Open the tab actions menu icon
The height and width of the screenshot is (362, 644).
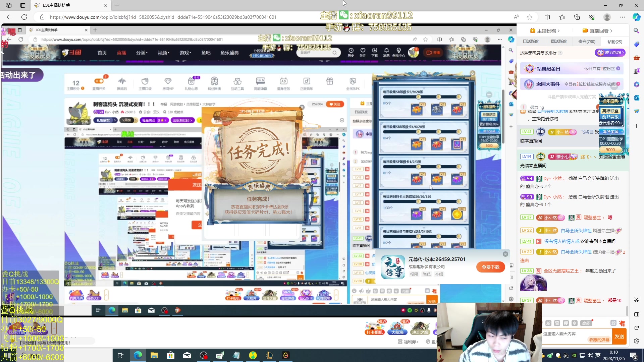click(23, 5)
